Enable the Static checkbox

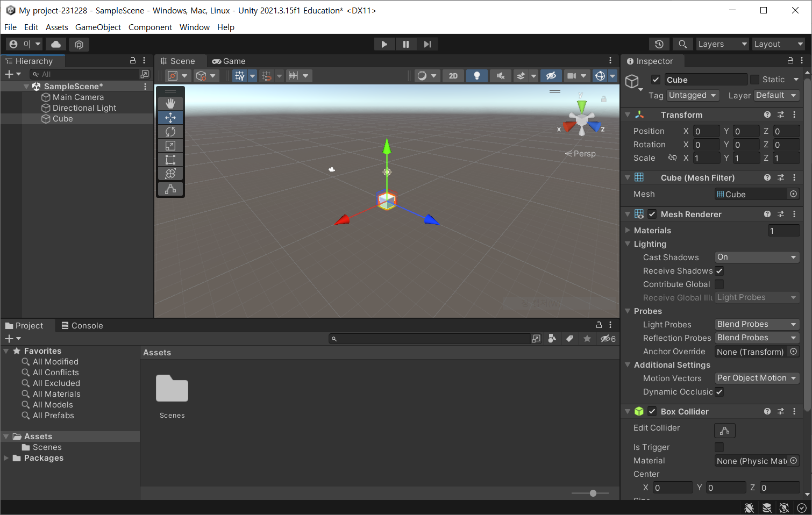coord(754,80)
